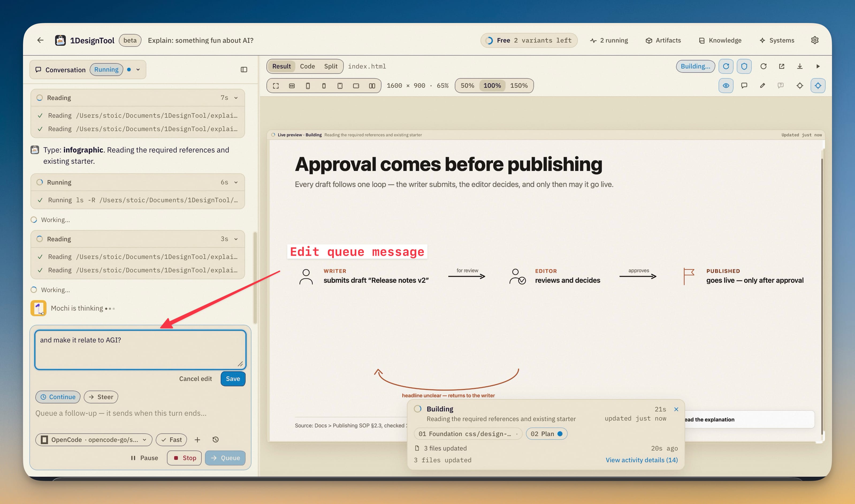The image size is (855, 504).
Task: Click Cancel edit
Action: pyautogui.click(x=195, y=379)
